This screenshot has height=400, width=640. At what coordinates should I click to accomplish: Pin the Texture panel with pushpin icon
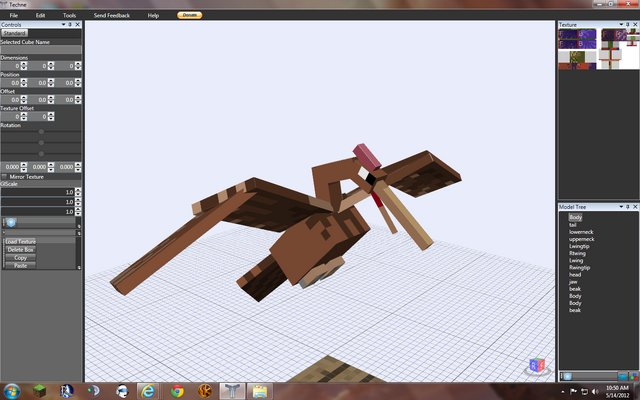pyautogui.click(x=628, y=24)
